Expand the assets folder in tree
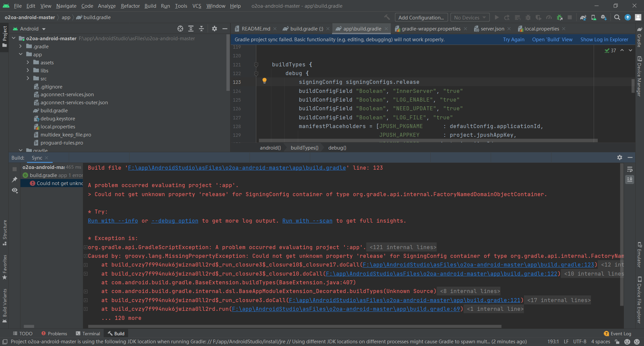Viewport: 644px width, 346px height. click(28, 62)
